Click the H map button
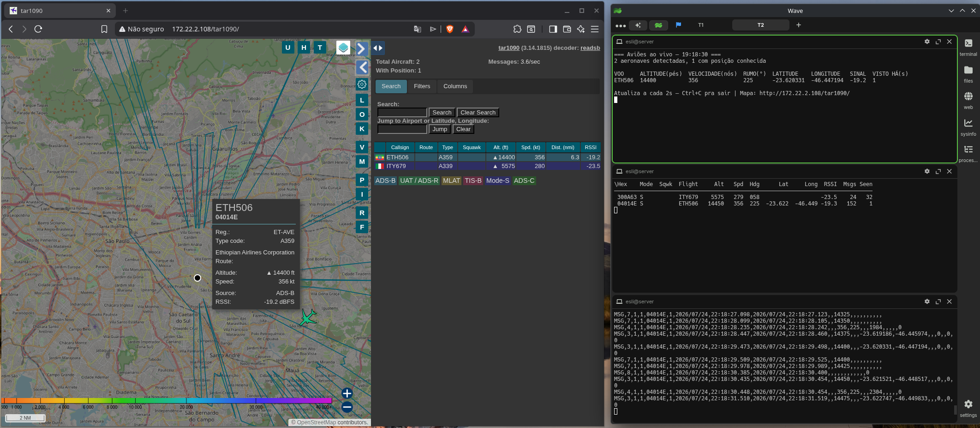Viewport: 980px width, 428px height. (304, 48)
